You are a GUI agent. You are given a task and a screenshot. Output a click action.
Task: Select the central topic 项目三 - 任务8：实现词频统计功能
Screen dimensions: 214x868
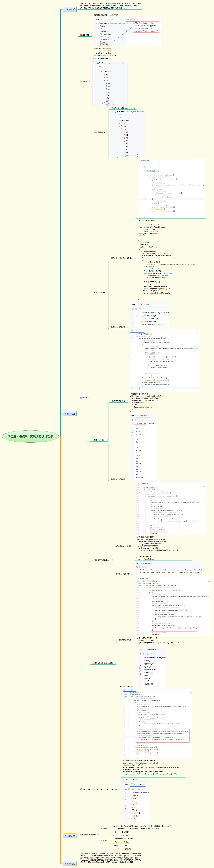click(x=30, y=436)
